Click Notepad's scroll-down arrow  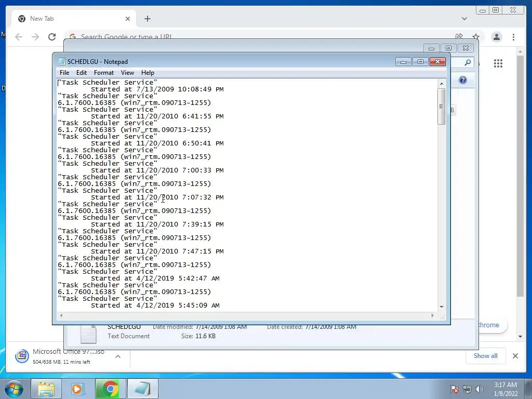click(x=442, y=307)
